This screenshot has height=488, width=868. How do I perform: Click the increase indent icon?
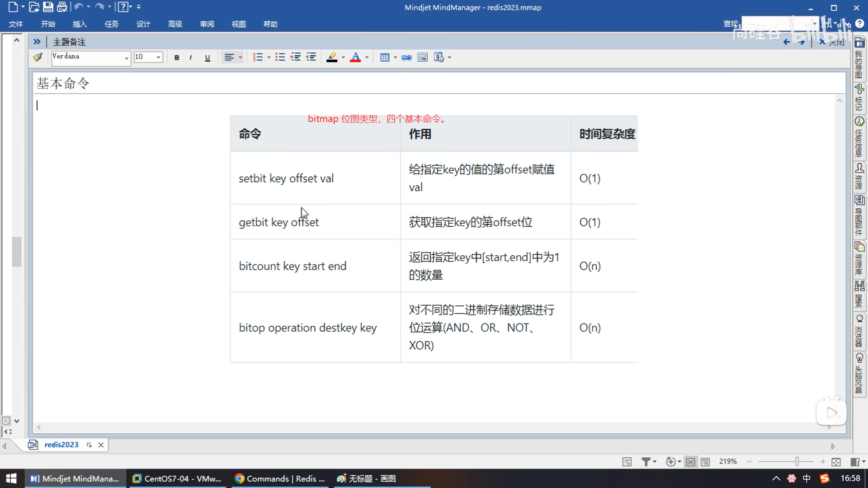[311, 57]
